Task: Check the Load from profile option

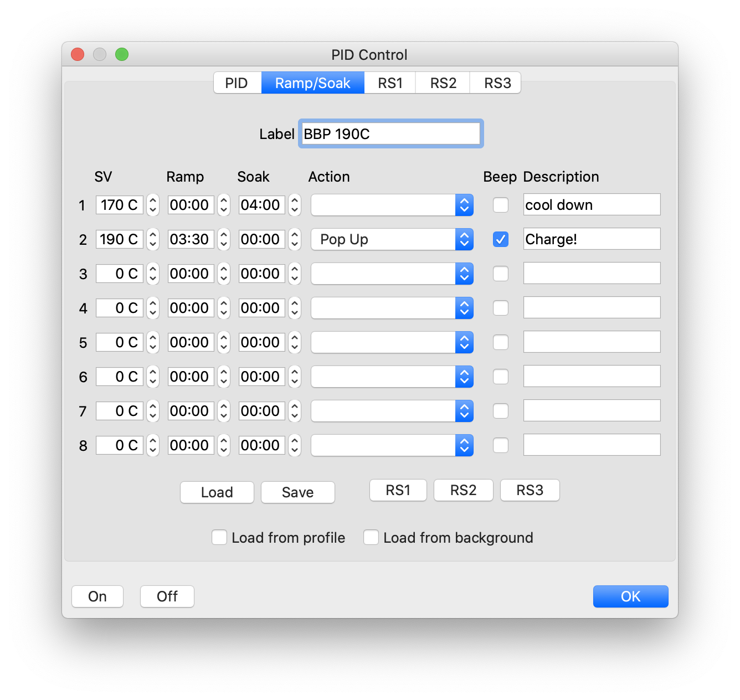Action: point(219,537)
